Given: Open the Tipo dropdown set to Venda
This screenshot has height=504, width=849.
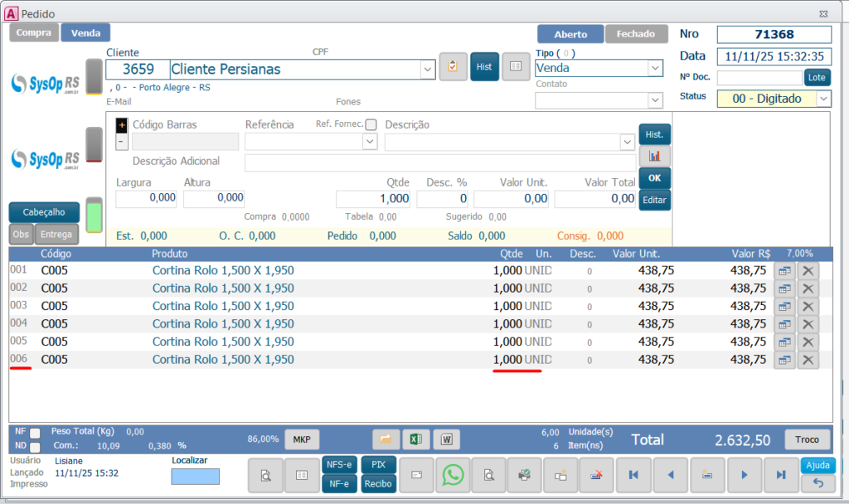Looking at the screenshot, I should point(654,68).
